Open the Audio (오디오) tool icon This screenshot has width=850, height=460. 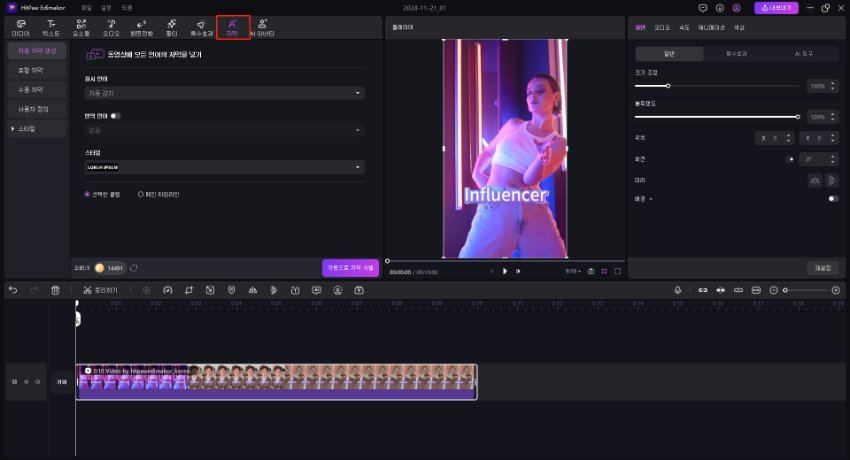(x=111, y=26)
